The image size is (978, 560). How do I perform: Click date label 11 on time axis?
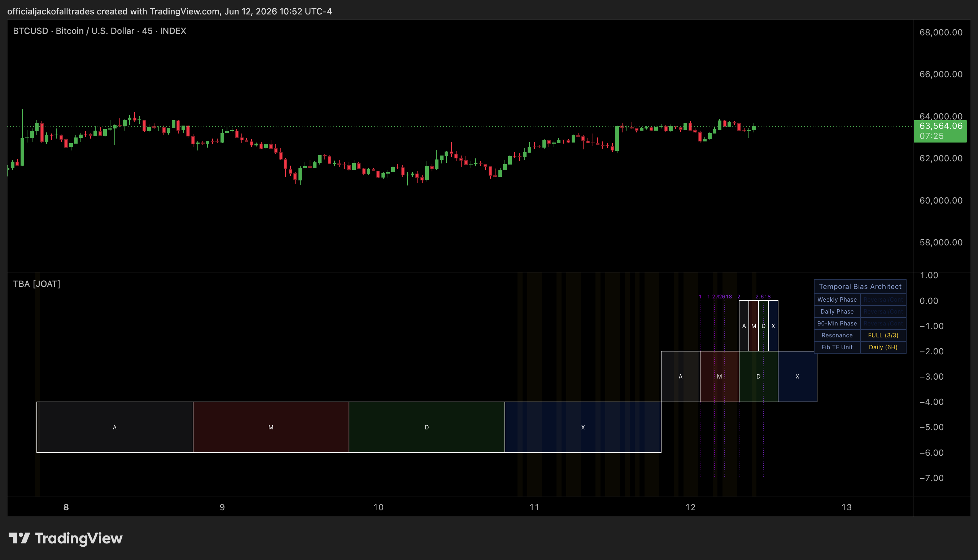[x=534, y=507]
